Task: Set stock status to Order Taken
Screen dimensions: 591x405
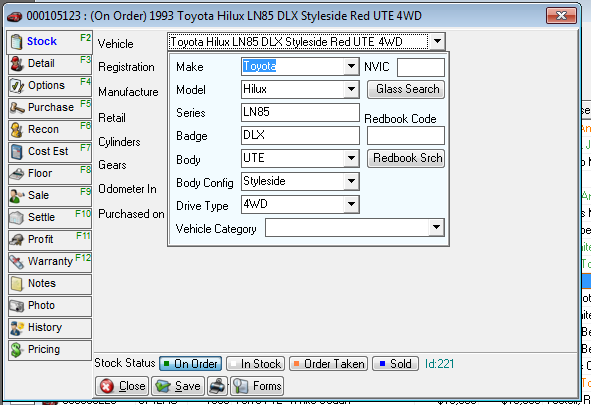Action: point(328,364)
